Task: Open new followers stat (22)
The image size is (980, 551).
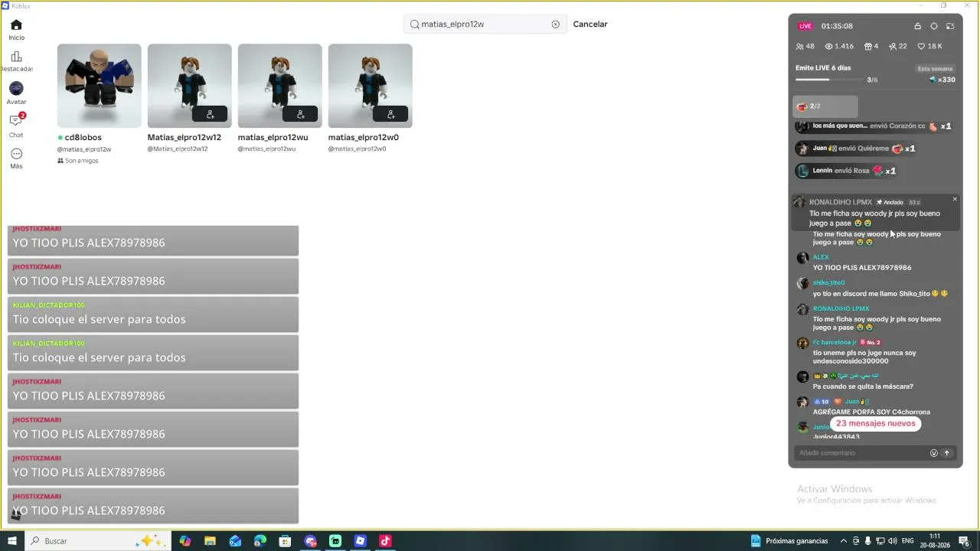Action: [898, 47]
